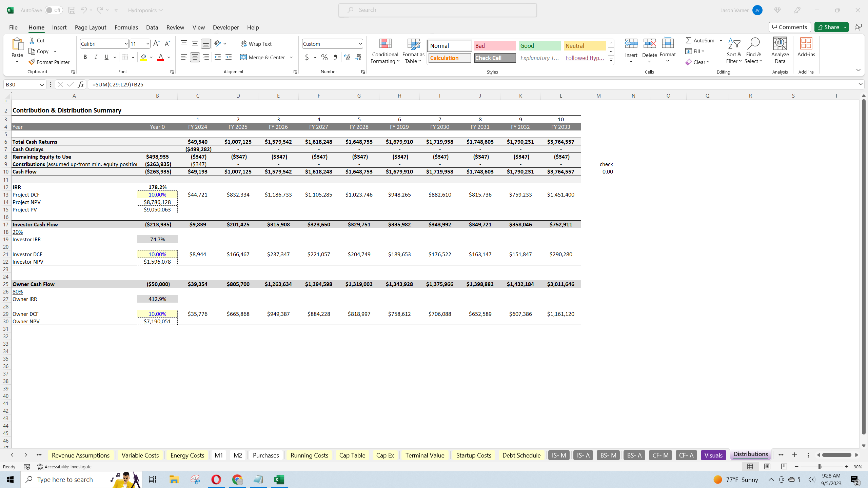Open the Data ribbon tab
The image size is (868, 488).
(152, 27)
